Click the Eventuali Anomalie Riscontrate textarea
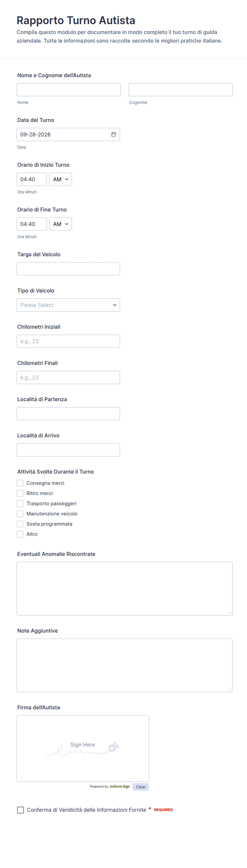The image size is (247, 868). [125, 589]
